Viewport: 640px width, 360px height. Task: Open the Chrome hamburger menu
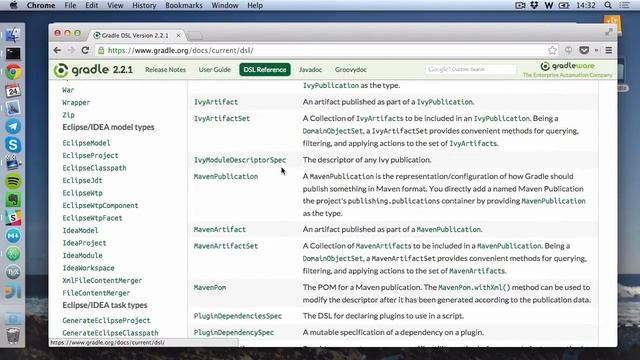pyautogui.click(x=609, y=50)
